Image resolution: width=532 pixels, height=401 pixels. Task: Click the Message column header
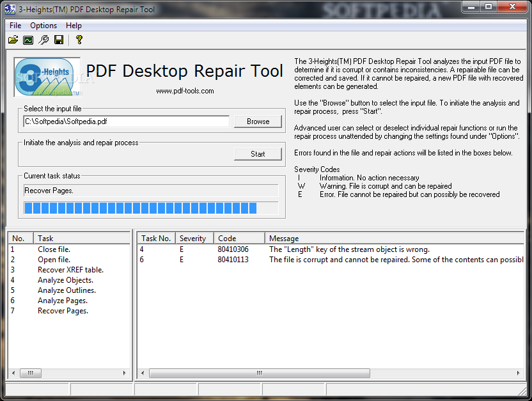pyautogui.click(x=395, y=239)
